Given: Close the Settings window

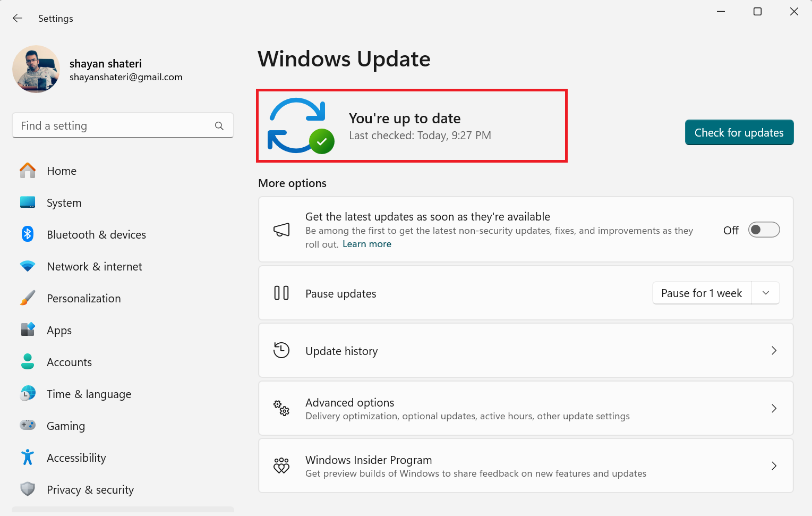Looking at the screenshot, I should [794, 12].
